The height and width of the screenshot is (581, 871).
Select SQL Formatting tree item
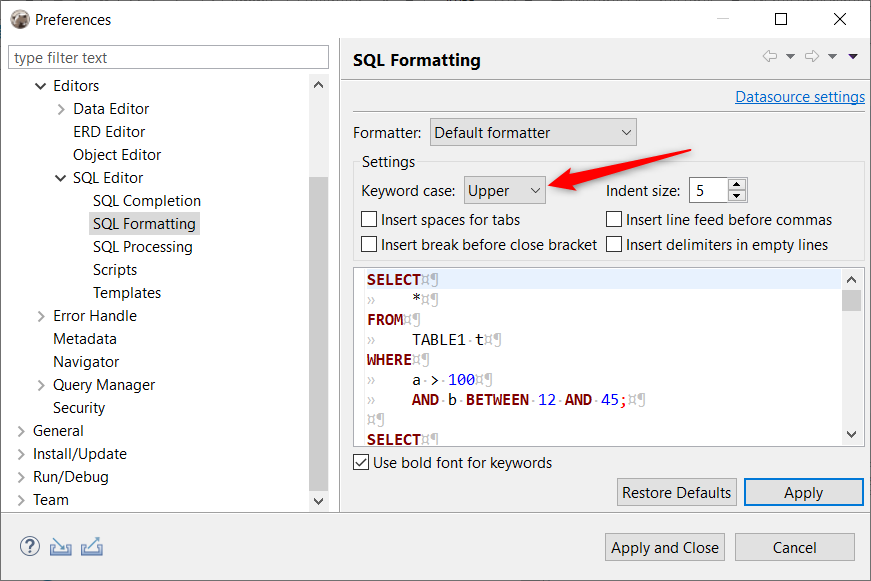(x=144, y=223)
